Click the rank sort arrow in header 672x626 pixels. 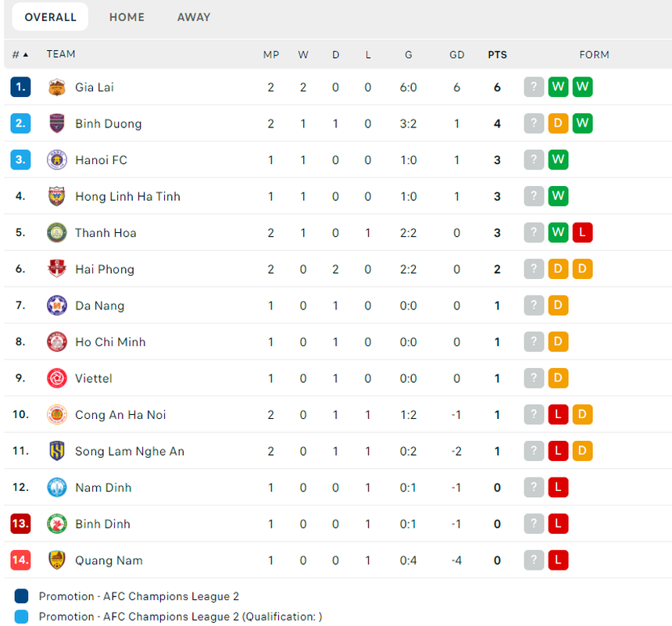(x=23, y=54)
